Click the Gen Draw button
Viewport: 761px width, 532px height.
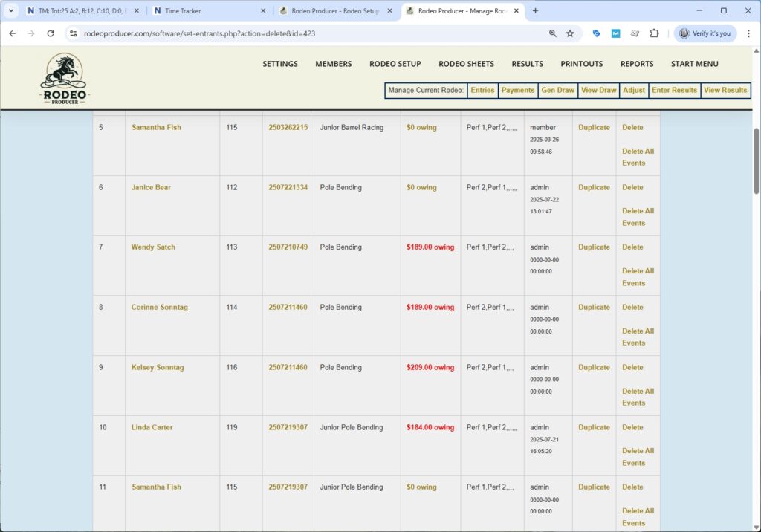point(557,90)
